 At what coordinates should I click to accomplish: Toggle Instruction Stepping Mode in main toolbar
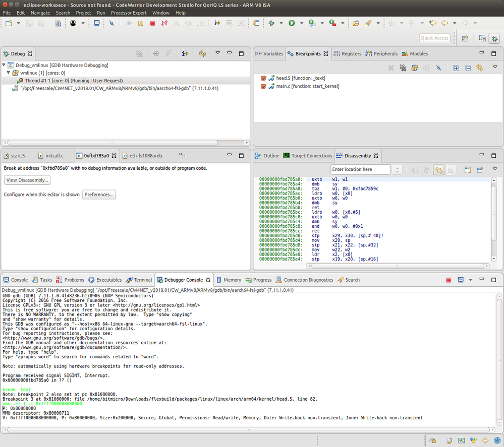coord(217,23)
